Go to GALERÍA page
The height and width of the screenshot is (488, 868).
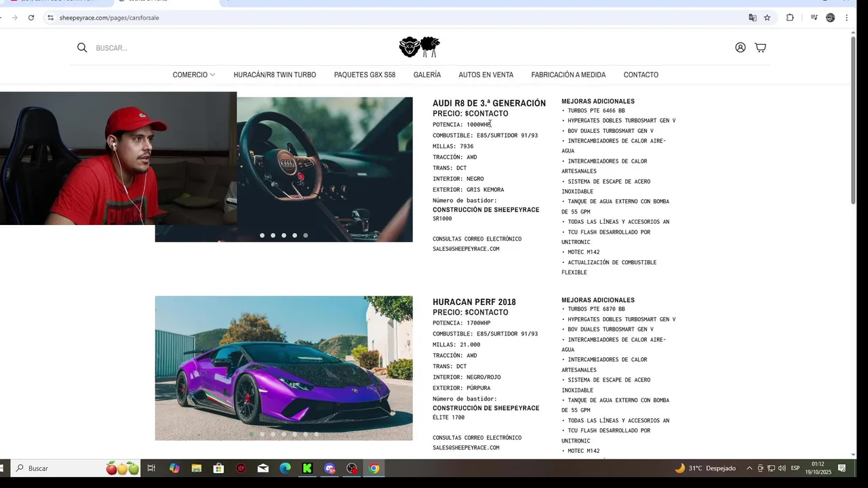click(x=427, y=75)
